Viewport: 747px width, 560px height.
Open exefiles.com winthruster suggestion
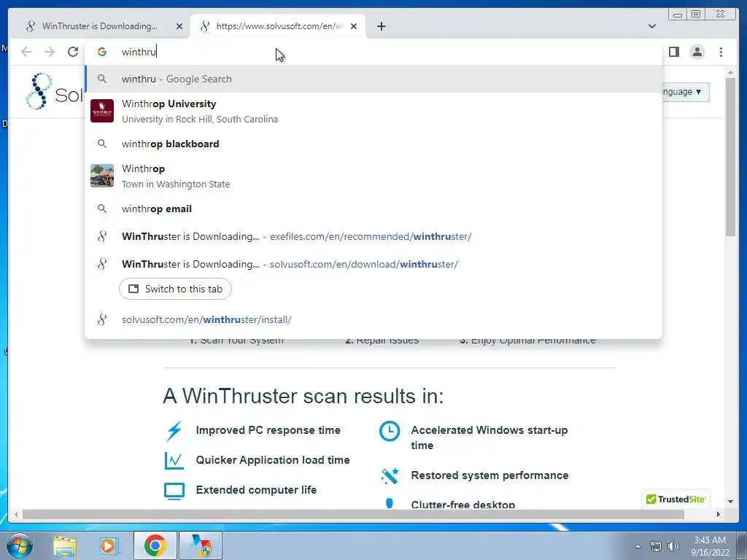point(373,236)
